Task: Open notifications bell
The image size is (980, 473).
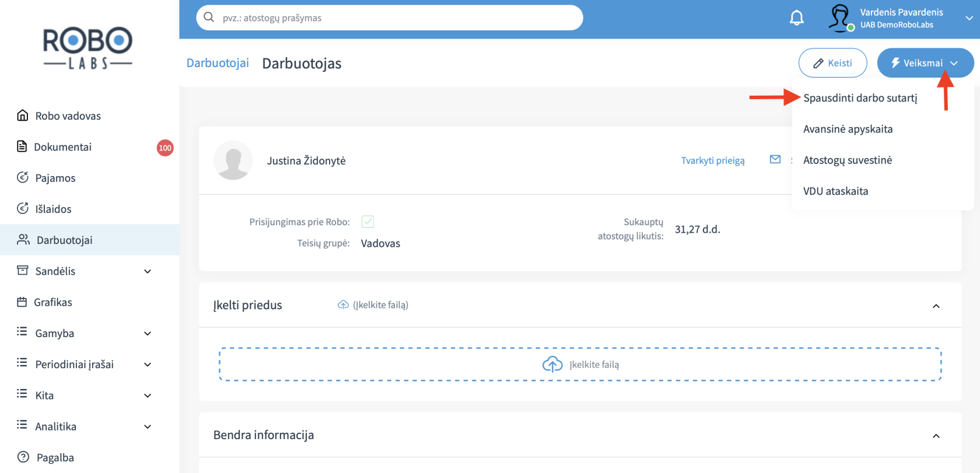Action: [x=796, y=18]
